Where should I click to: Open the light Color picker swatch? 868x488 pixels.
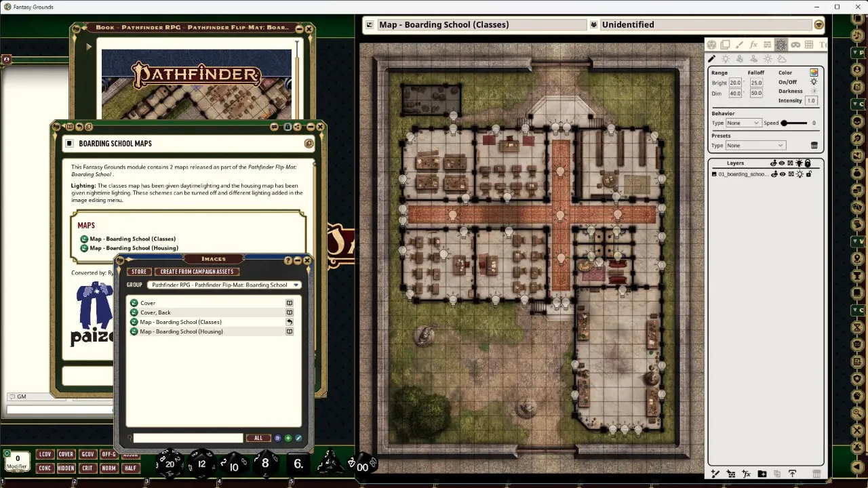point(814,73)
